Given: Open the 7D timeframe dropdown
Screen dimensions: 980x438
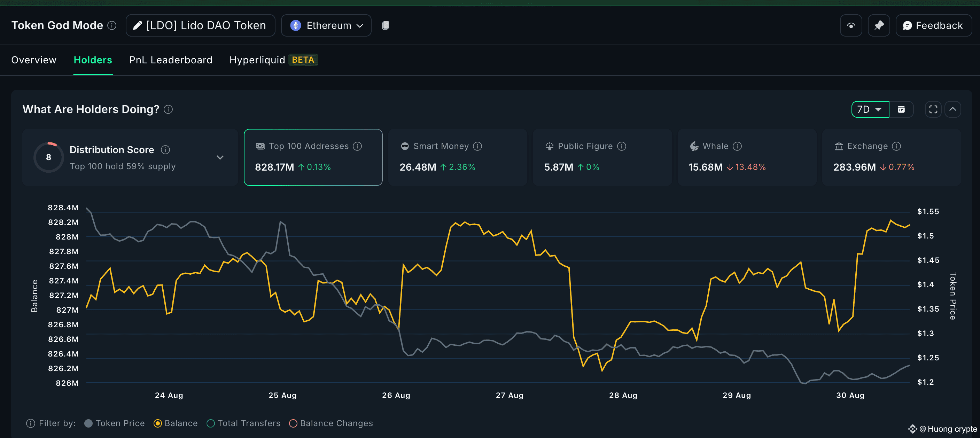Looking at the screenshot, I should [x=870, y=109].
